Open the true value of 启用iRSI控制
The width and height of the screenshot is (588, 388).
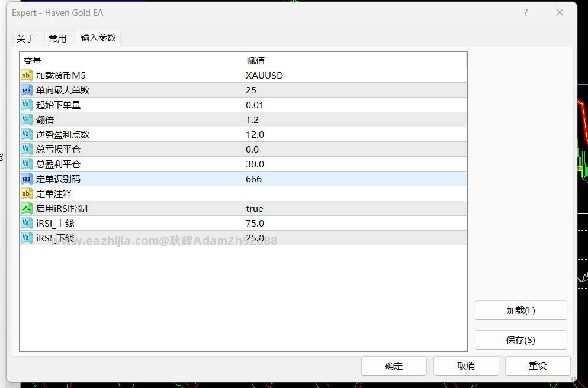click(355, 209)
